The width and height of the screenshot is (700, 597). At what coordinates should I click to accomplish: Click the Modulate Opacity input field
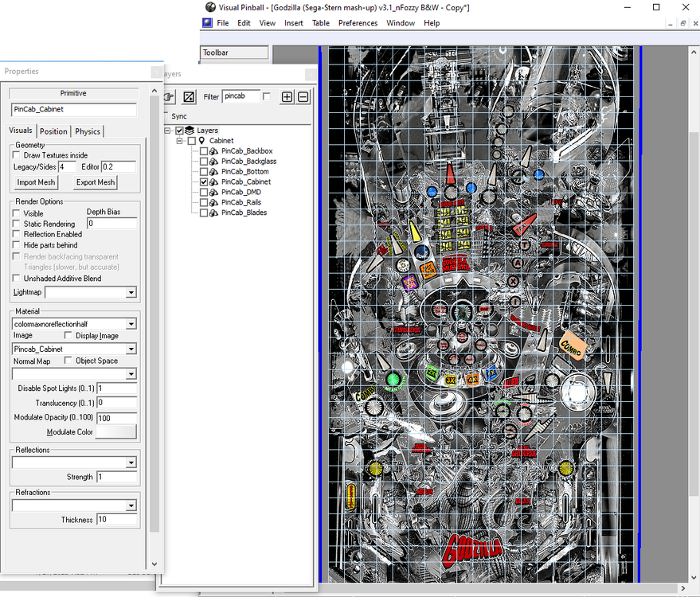(x=116, y=418)
